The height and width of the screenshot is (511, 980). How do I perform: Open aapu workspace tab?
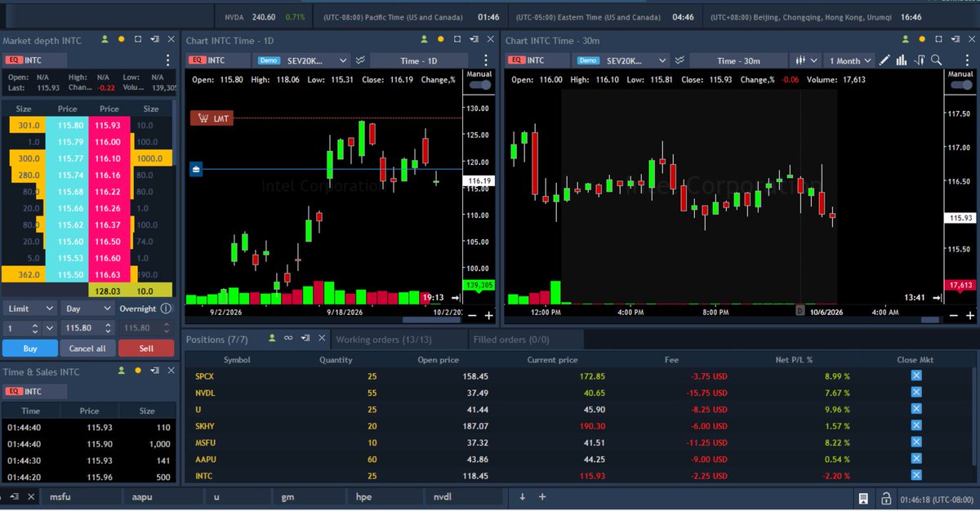(163, 496)
